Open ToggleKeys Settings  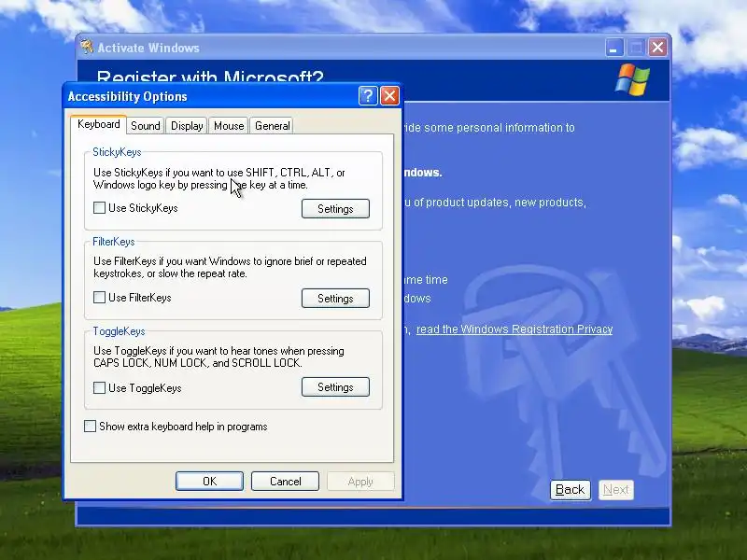[x=335, y=387]
